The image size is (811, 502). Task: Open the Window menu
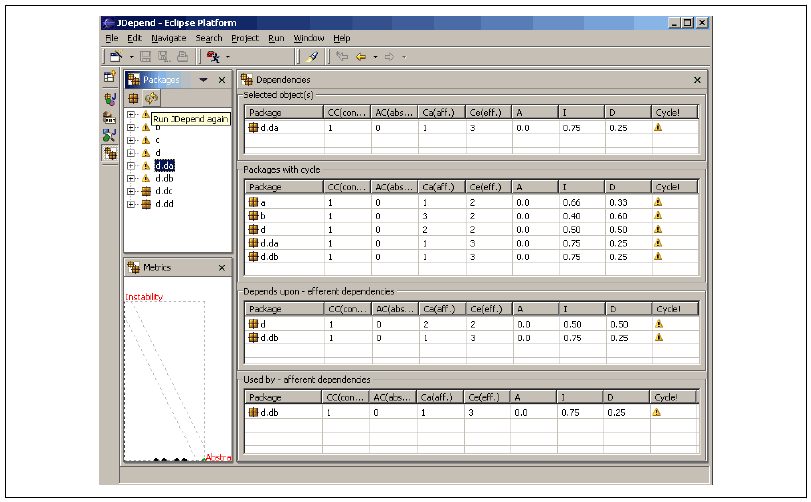point(309,38)
